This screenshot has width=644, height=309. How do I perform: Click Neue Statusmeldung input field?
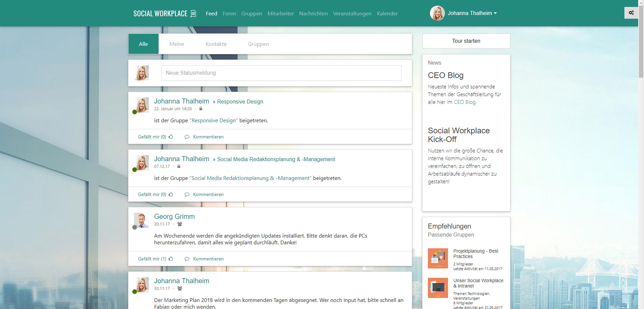(x=281, y=73)
